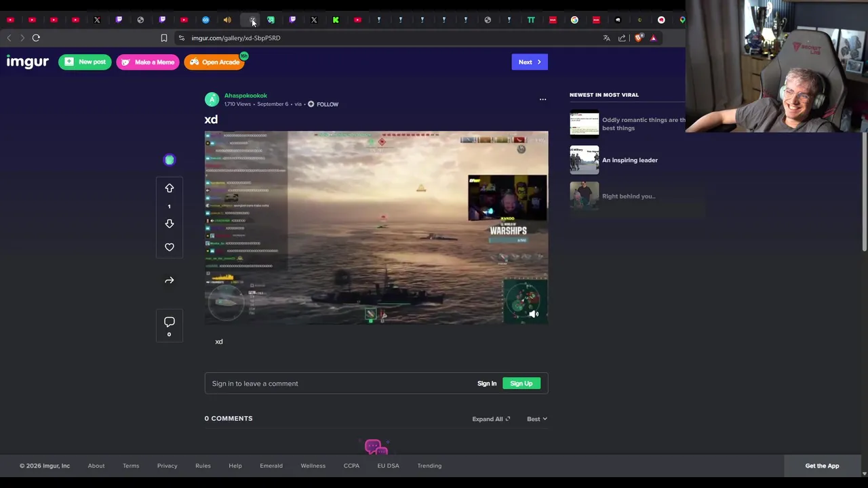Click the browser share page icon
Image resolution: width=868 pixels, height=488 pixels.
(x=622, y=38)
